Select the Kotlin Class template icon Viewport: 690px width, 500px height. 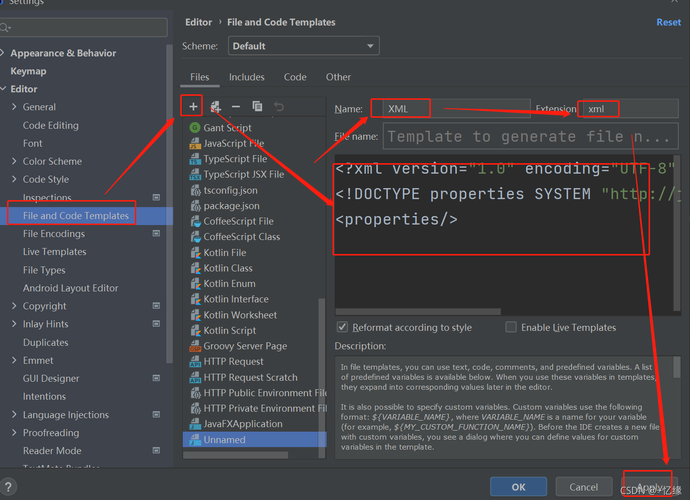coord(195,268)
